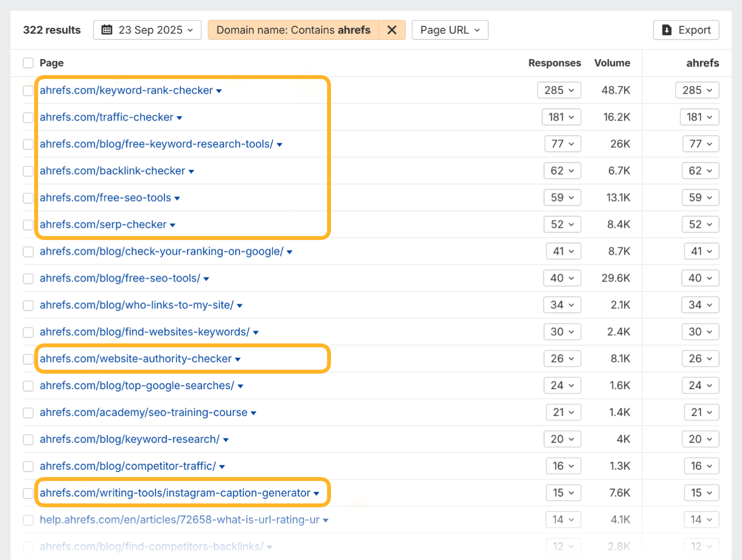Sort by the Responses column header

555,63
